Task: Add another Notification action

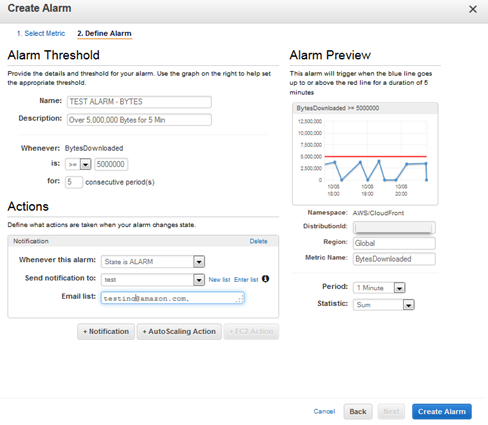Action: [106, 332]
